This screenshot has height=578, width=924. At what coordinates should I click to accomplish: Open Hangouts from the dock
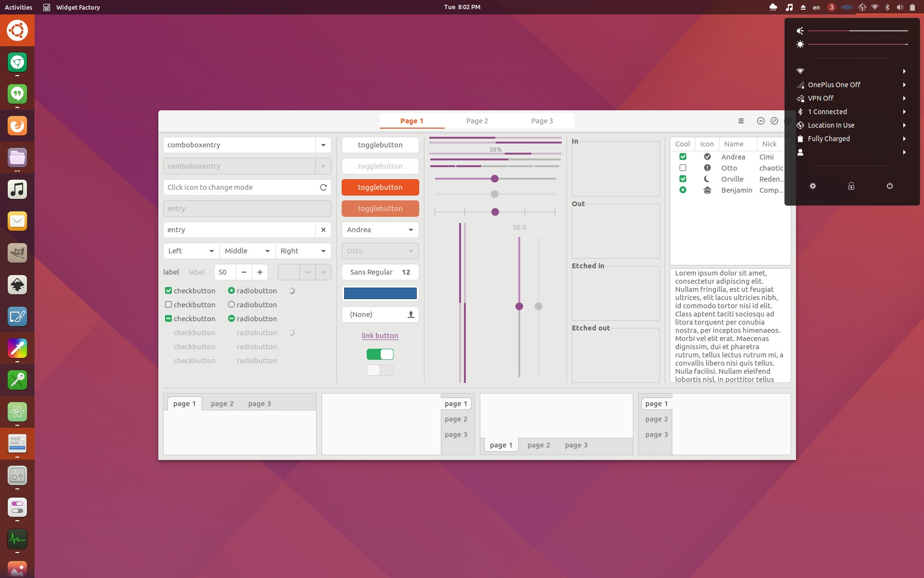[17, 94]
